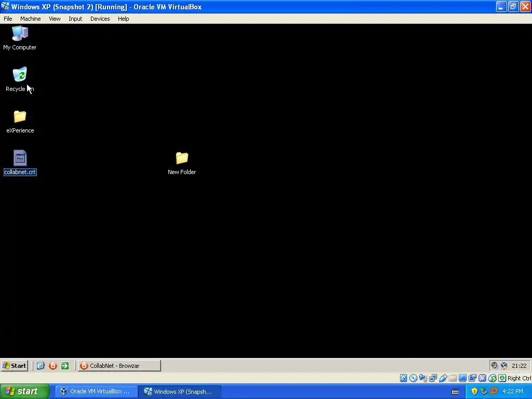Select the collabnet.crt file icon
This screenshot has height=399, width=532.
(x=20, y=163)
